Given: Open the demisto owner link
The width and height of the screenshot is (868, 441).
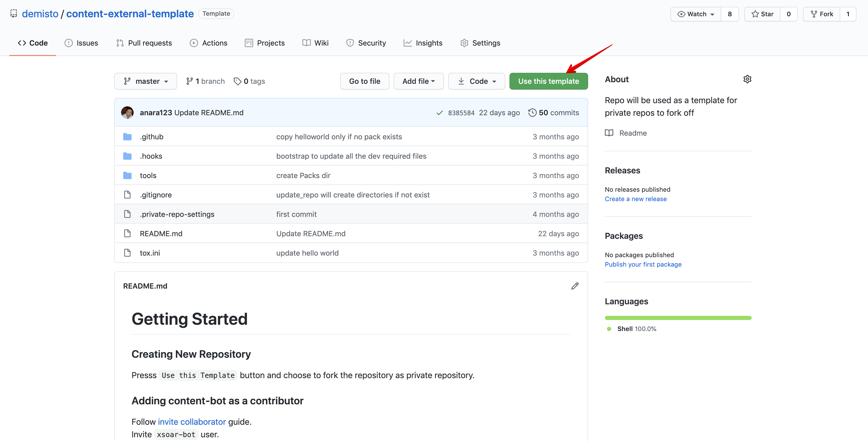Looking at the screenshot, I should coord(40,14).
